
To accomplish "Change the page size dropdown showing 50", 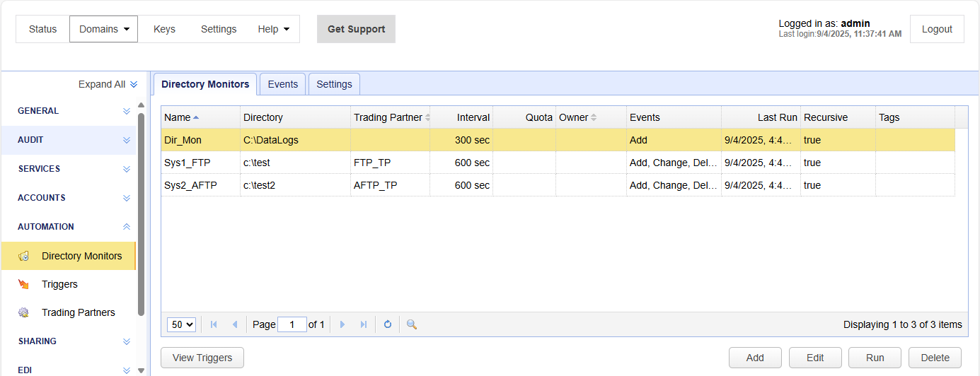I will coord(181,324).
